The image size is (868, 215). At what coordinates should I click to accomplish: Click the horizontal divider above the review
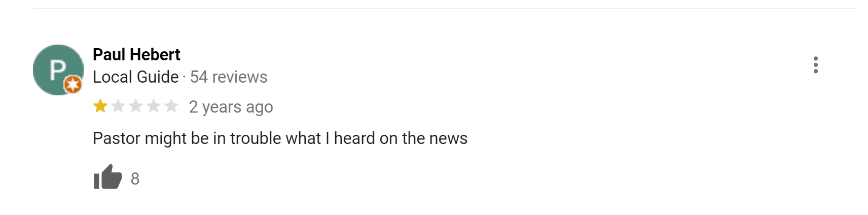444,9
